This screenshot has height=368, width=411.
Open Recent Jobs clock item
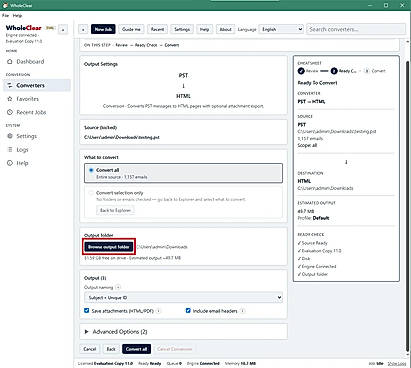(x=10, y=112)
